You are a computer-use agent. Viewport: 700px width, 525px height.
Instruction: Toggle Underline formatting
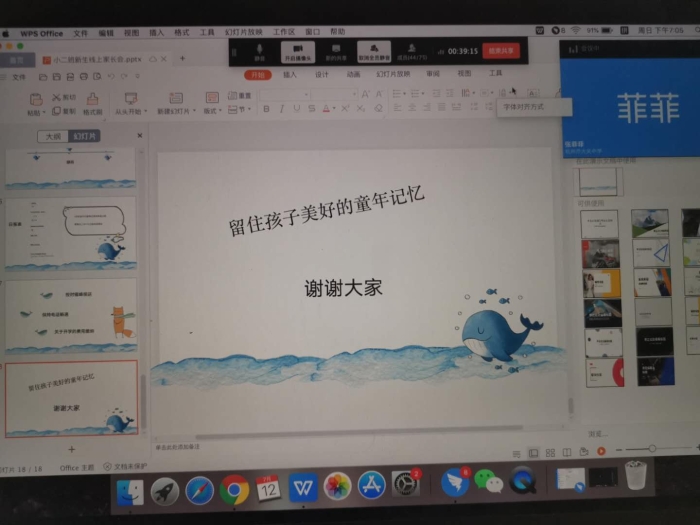(296, 108)
